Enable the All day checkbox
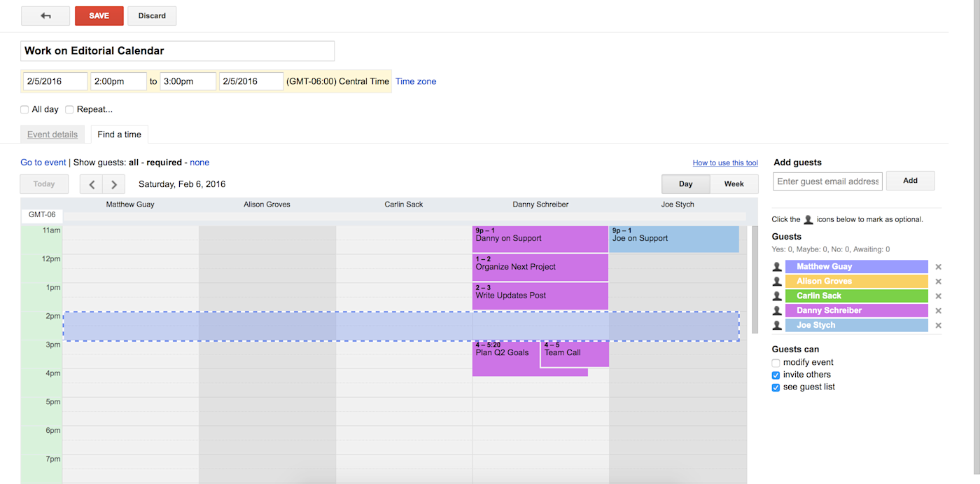Screen dimensions: 980x484 coord(24,109)
